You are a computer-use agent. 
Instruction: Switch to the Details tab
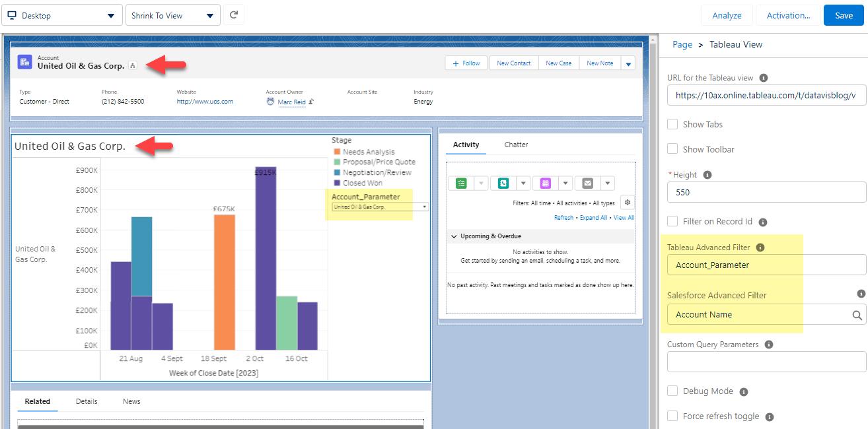pos(87,401)
